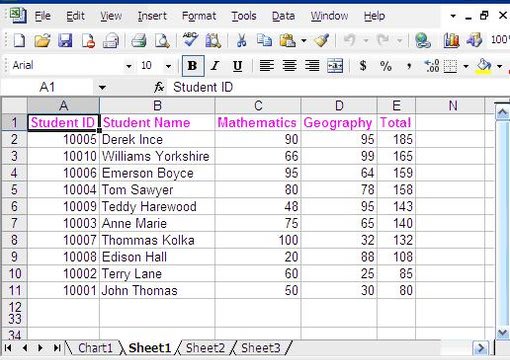Image resolution: width=510 pixels, height=360 pixels.
Task: Click the Print icon in toolbar
Action: coord(139,41)
